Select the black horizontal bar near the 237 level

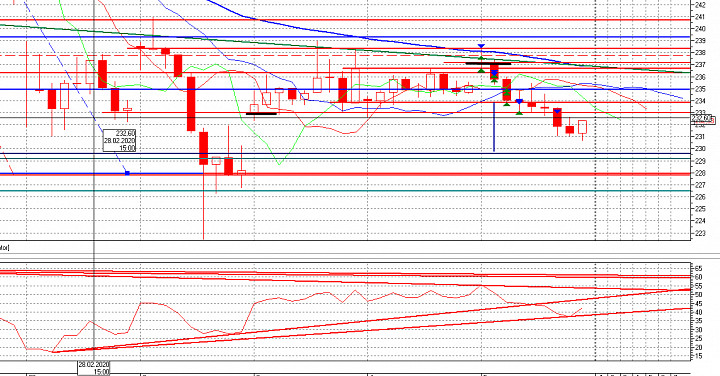(x=488, y=63)
